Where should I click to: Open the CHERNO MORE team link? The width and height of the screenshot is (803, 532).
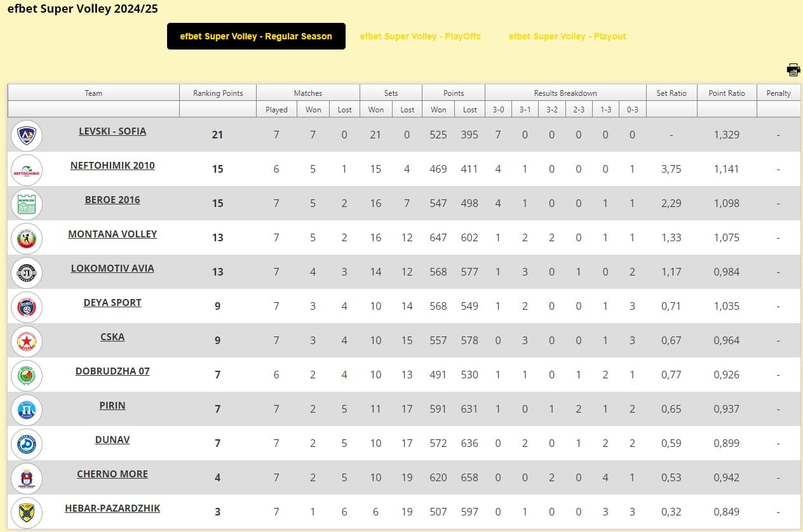point(112,474)
